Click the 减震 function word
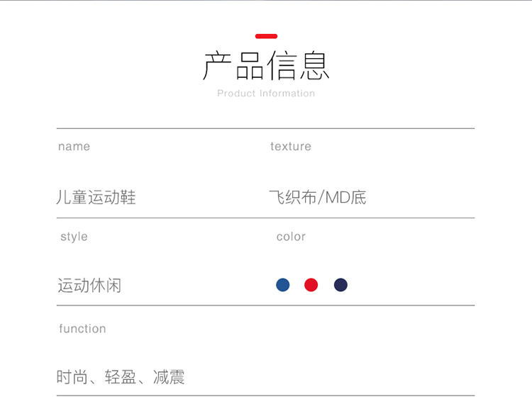This screenshot has height=404, width=532. coord(169,377)
